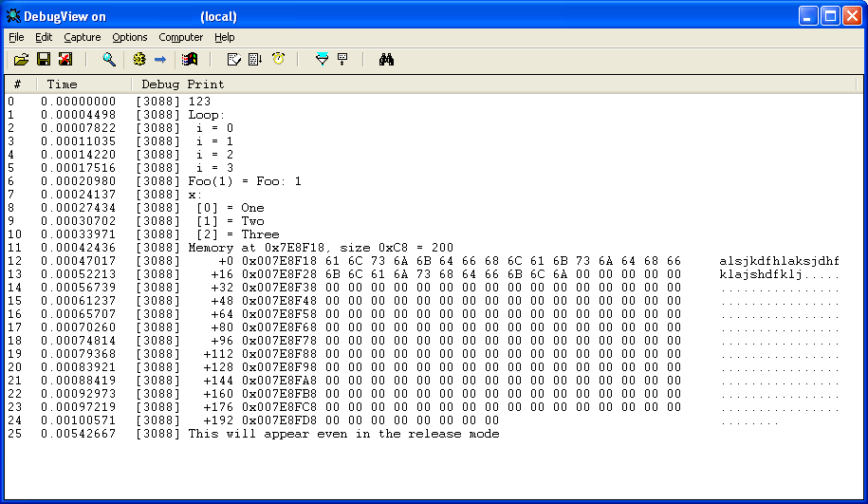Toggle clock time display icon
Viewport: 868px width, 504px height.
[x=278, y=60]
